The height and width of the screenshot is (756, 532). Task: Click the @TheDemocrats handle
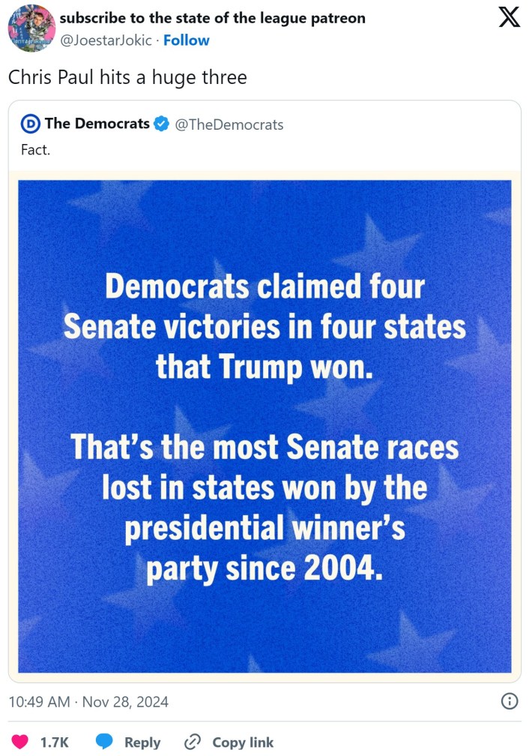(229, 124)
